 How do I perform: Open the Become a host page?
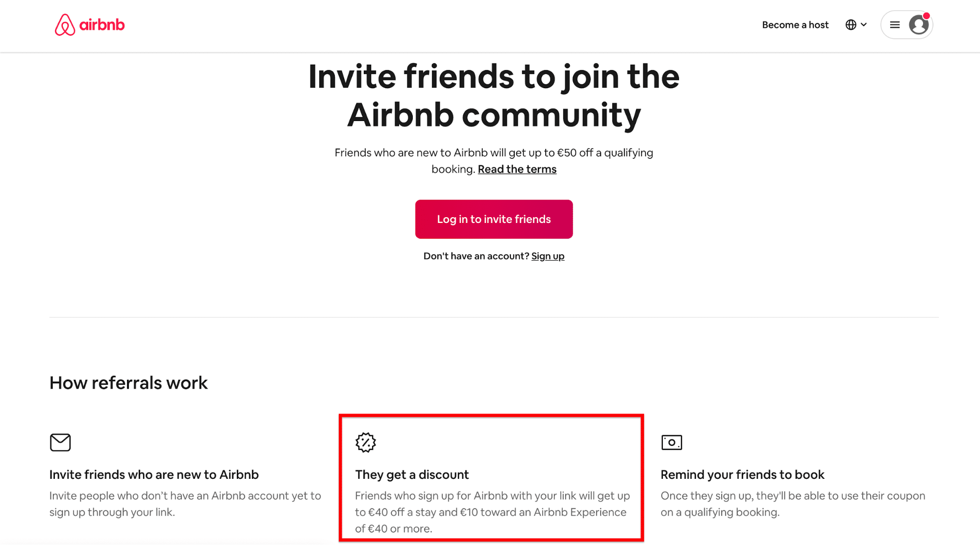795,25
